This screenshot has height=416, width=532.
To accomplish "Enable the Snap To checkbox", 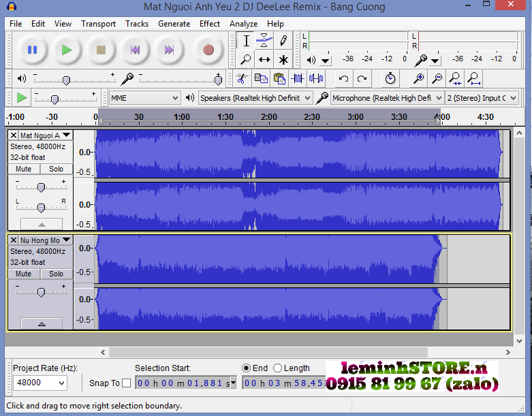I will click(x=126, y=383).
